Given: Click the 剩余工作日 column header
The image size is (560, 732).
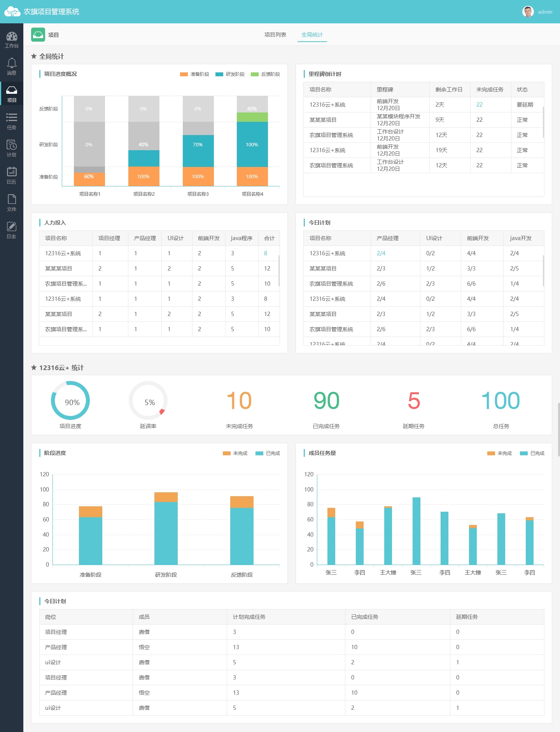Looking at the screenshot, I should [450, 90].
